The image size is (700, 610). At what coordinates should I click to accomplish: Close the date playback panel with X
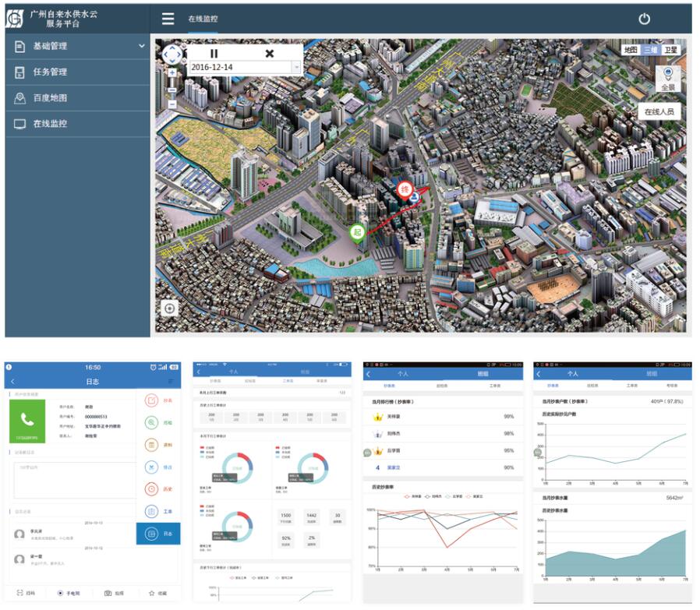point(270,53)
